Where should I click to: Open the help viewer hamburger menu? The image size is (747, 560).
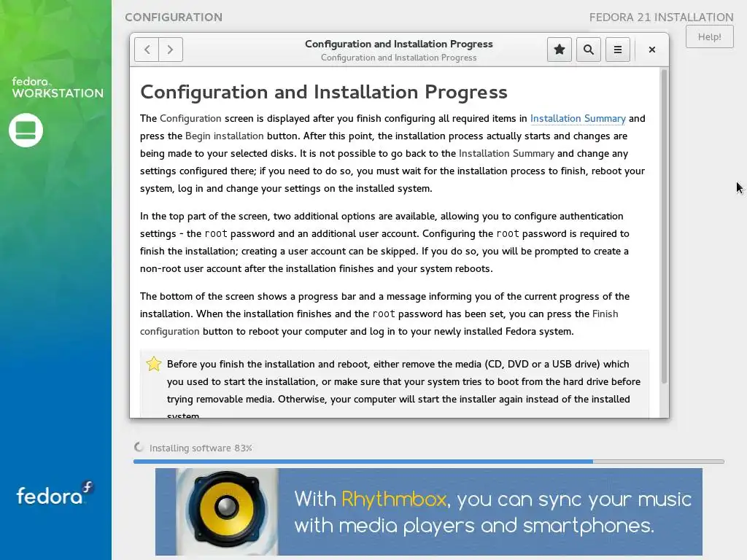coord(617,50)
